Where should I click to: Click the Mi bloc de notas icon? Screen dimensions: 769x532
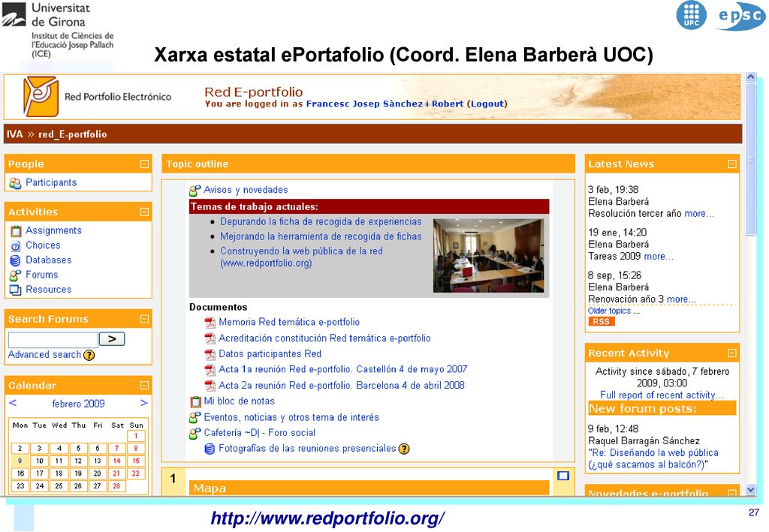pos(196,401)
